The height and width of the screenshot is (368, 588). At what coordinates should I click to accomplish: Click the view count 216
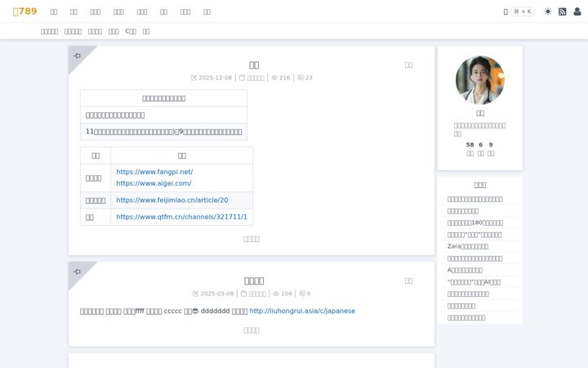pyautogui.click(x=285, y=78)
